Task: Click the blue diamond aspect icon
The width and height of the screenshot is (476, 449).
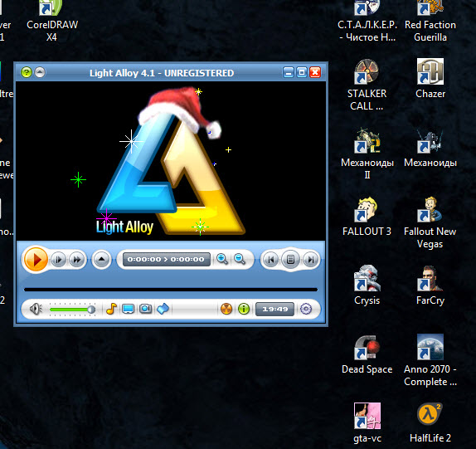Action: tap(163, 309)
